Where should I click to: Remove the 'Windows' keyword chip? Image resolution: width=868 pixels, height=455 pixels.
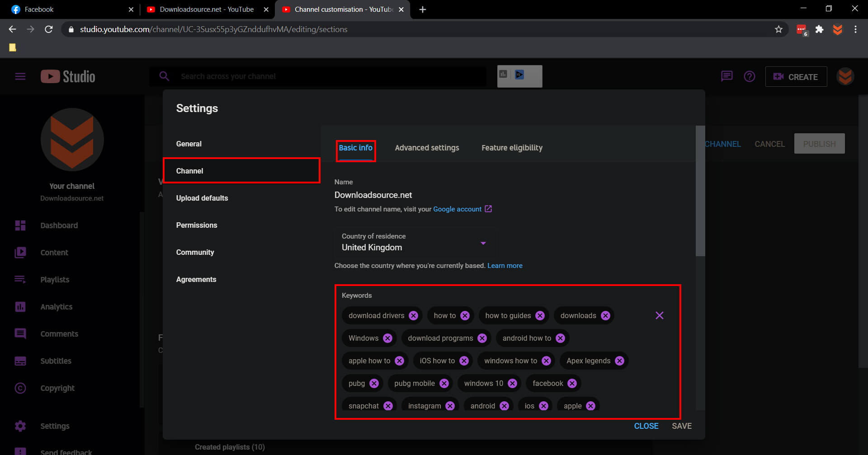click(x=387, y=338)
